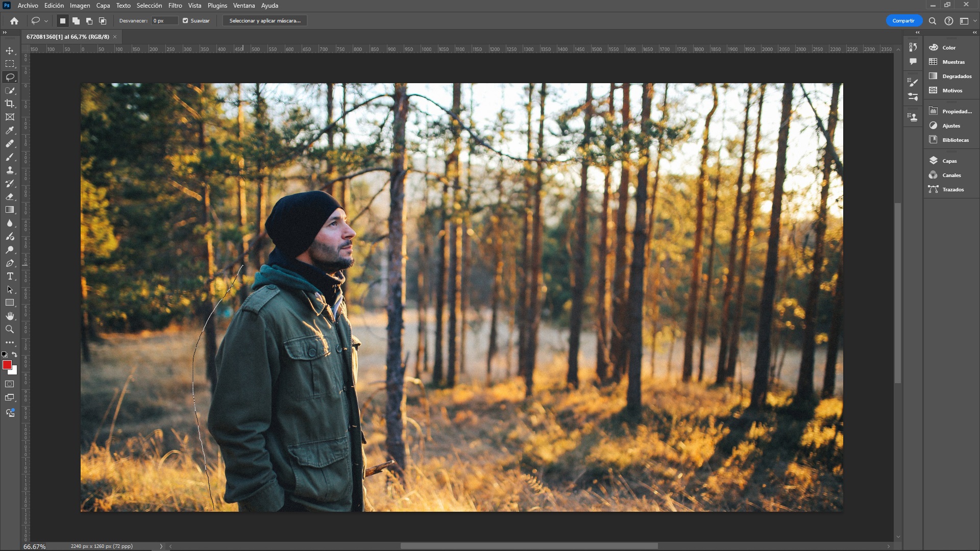This screenshot has height=551, width=980.
Task: Select the Zoom tool
Action: 10,329
